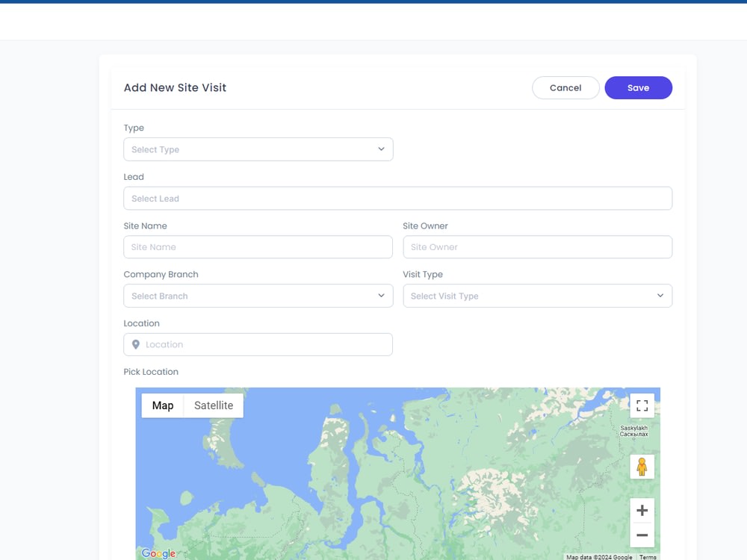This screenshot has width=747, height=560.
Task: Zoom in the map with plus
Action: 642,511
